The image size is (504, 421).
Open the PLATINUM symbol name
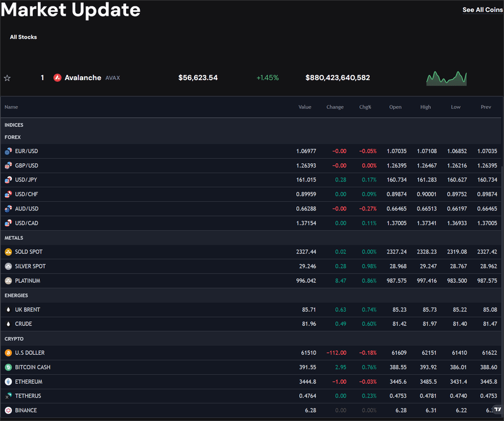coord(28,281)
